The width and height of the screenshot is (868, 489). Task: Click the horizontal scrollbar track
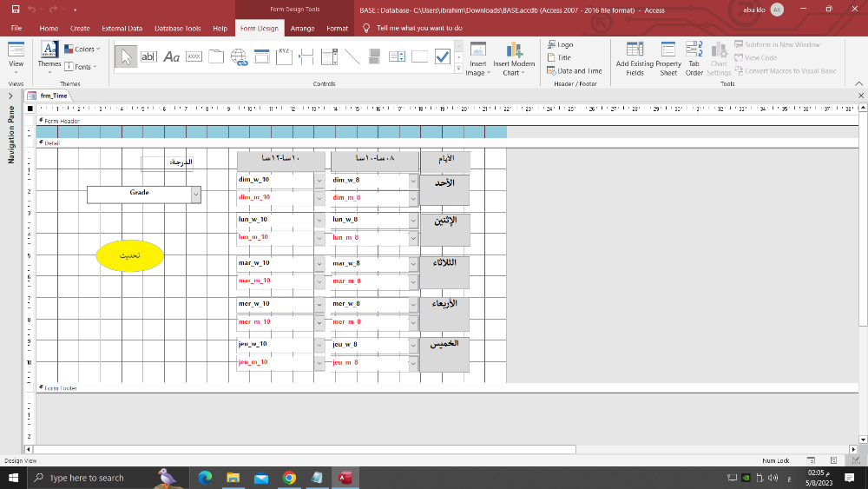click(x=713, y=450)
